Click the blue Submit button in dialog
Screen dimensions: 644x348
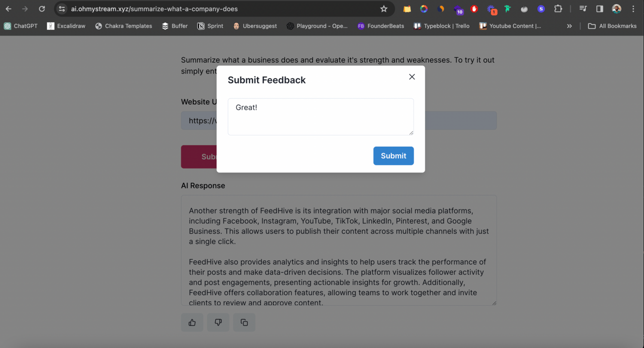tap(393, 156)
